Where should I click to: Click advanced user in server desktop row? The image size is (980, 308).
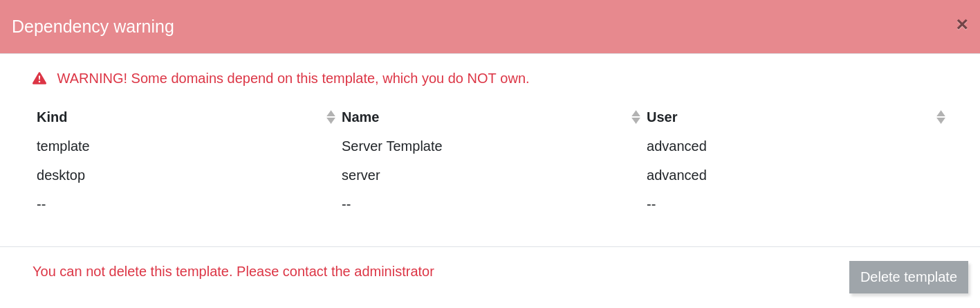[676, 175]
